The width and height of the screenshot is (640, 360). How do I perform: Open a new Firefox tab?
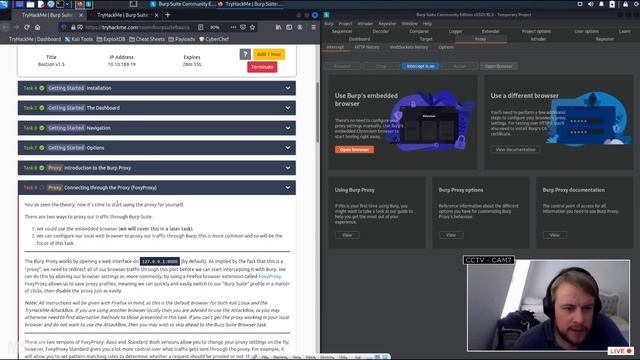[x=168, y=15]
